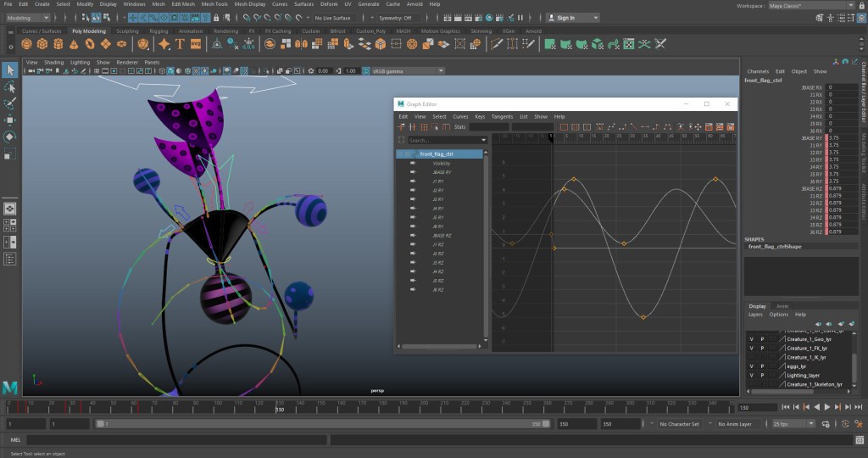The image size is (868, 458).
Task: Click the polygon sphere shelf icon
Action: (x=26, y=44)
